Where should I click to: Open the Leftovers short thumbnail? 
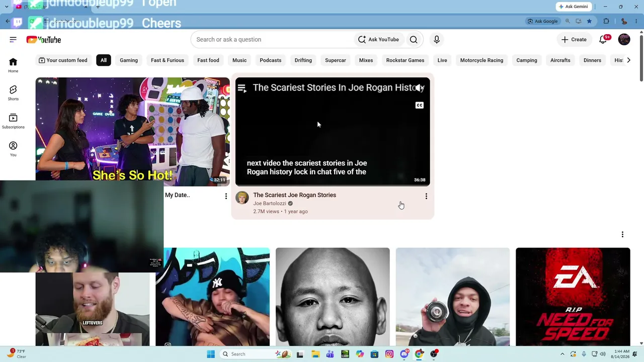[x=93, y=309]
